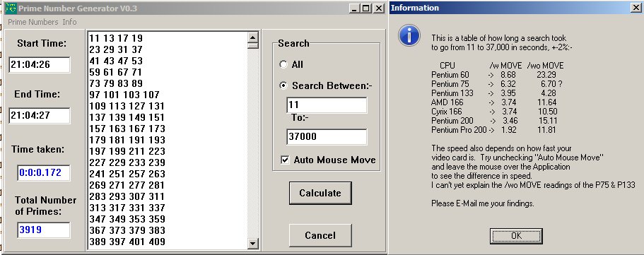Click the primes list row '241 251 257 263'
The image size is (644, 255).
(x=127, y=174)
